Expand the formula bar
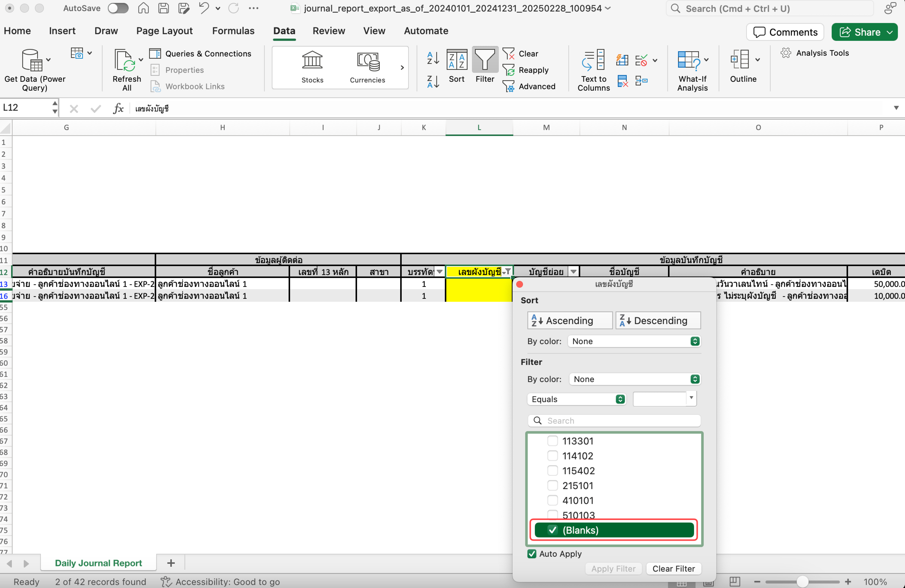 [x=896, y=108]
